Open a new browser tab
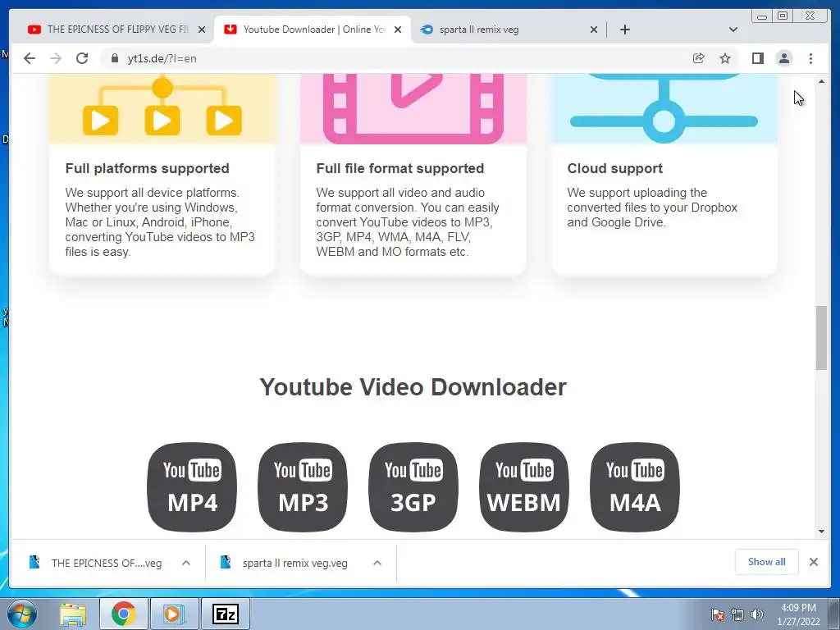 coord(624,30)
